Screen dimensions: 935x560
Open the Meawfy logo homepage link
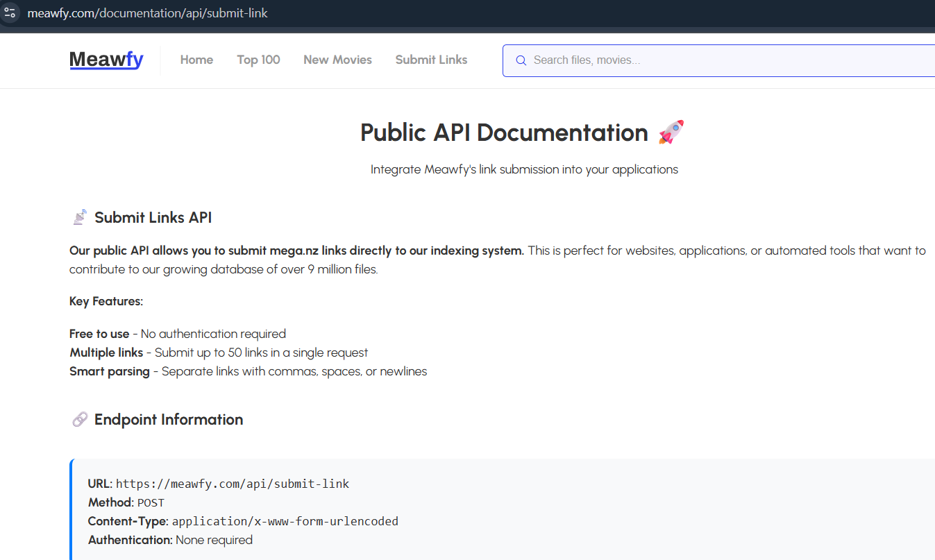(x=106, y=60)
